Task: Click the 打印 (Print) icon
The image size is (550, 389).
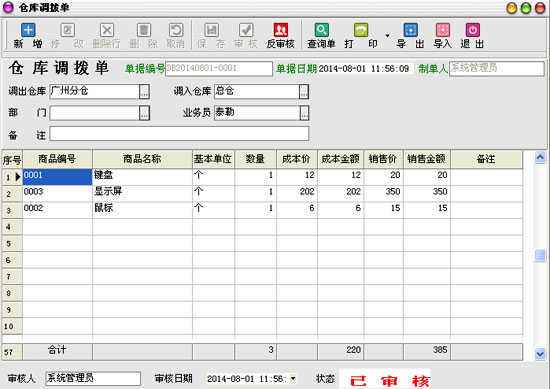Action: 361,30
